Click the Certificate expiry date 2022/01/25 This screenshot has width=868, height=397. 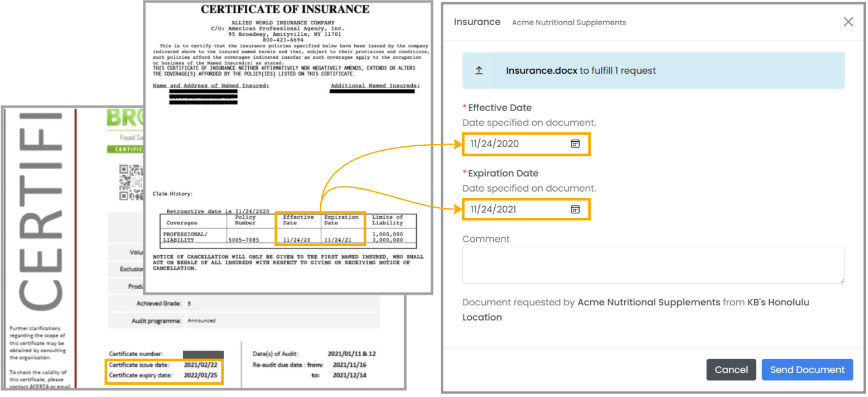[x=201, y=375]
